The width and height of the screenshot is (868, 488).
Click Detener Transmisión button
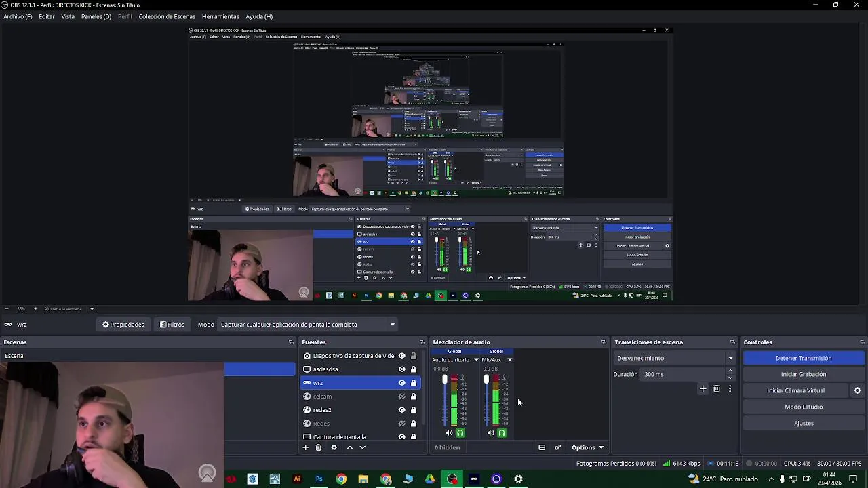tap(804, 358)
